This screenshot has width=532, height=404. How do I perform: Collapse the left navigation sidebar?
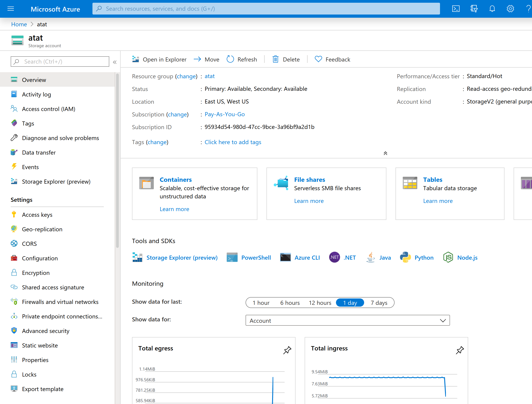[114, 62]
